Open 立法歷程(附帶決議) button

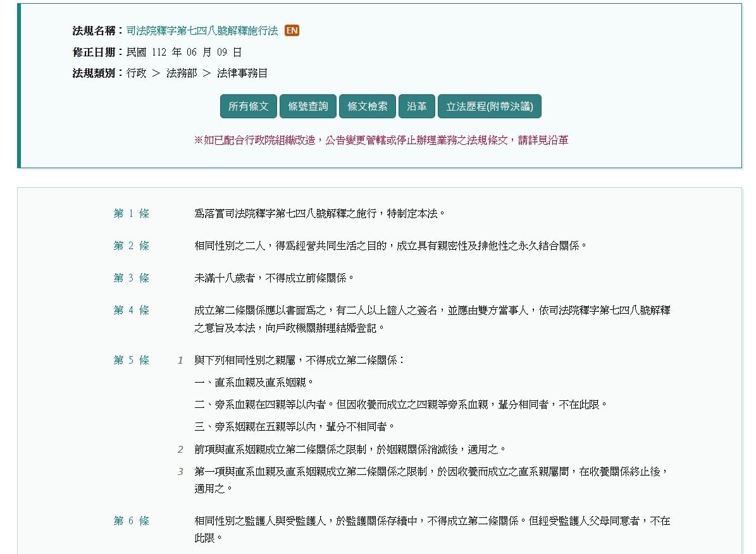tap(490, 106)
